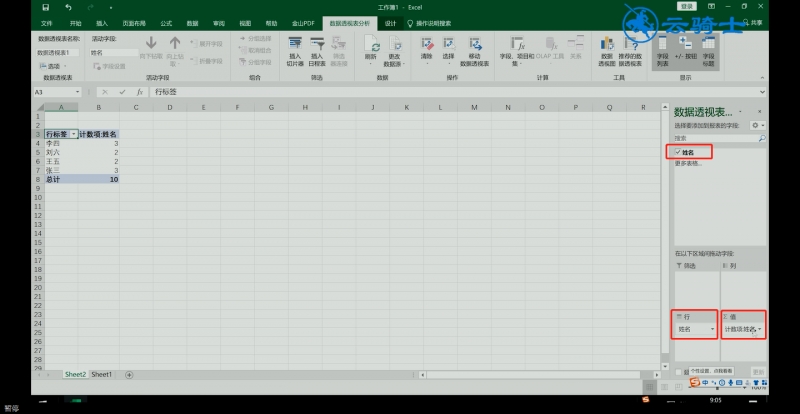This screenshot has height=414, width=800.
Task: Switch to the 开始 (Home) tab
Action: click(x=76, y=23)
